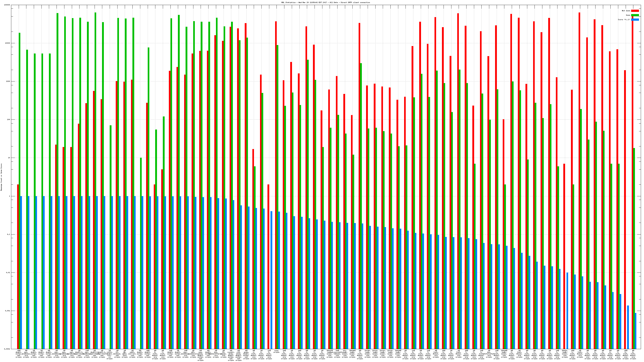Click the RBL Statistics chart title

tap(325, 2)
